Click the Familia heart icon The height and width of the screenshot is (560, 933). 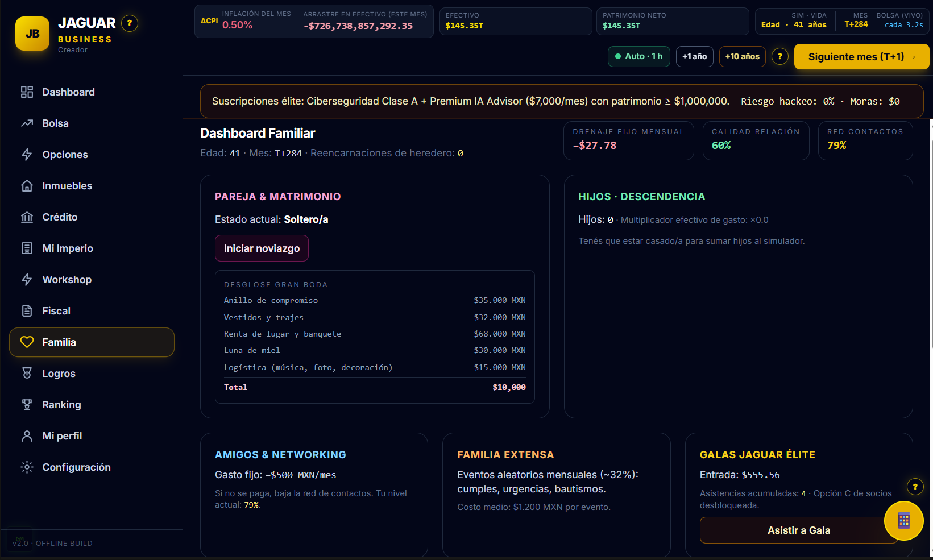click(x=27, y=342)
